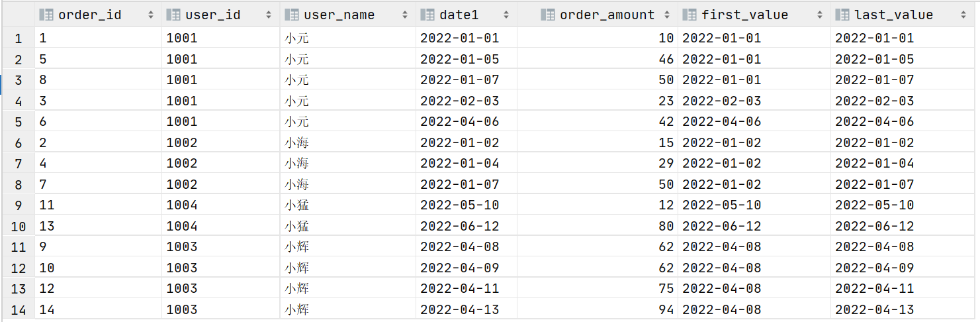Sort by user_id using its sort arrows
The image size is (980, 322).
[269, 15]
